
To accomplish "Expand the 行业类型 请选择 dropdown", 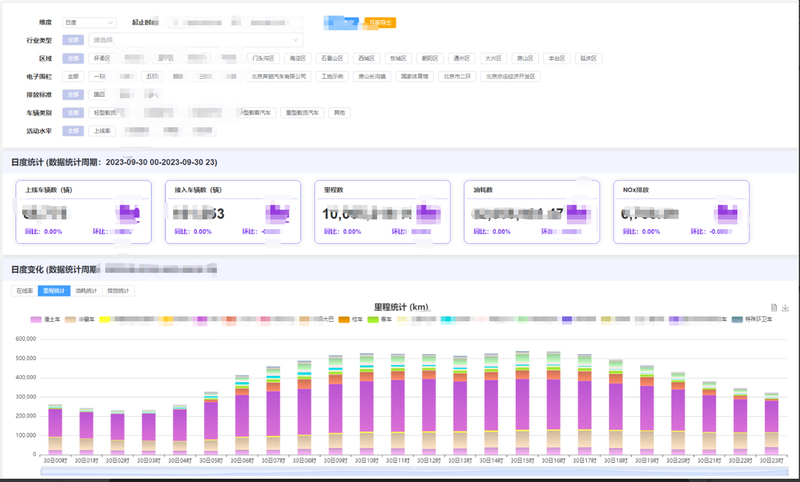I will click(195, 40).
